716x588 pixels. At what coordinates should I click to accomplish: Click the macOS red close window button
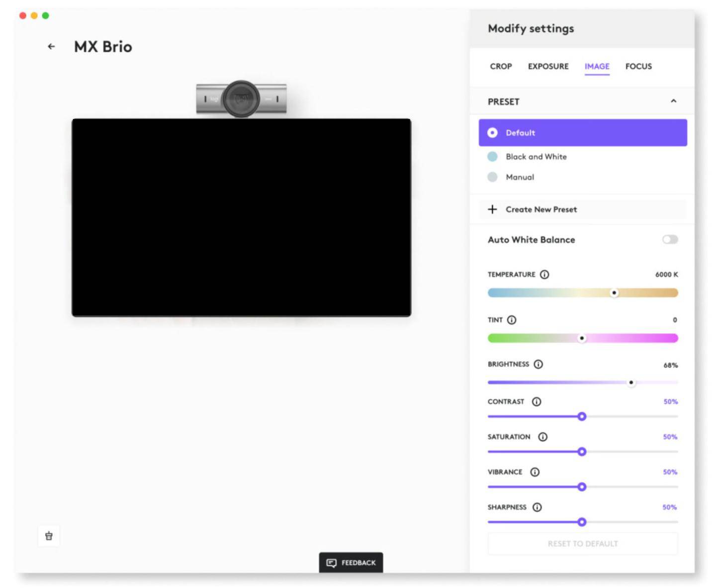(x=23, y=15)
